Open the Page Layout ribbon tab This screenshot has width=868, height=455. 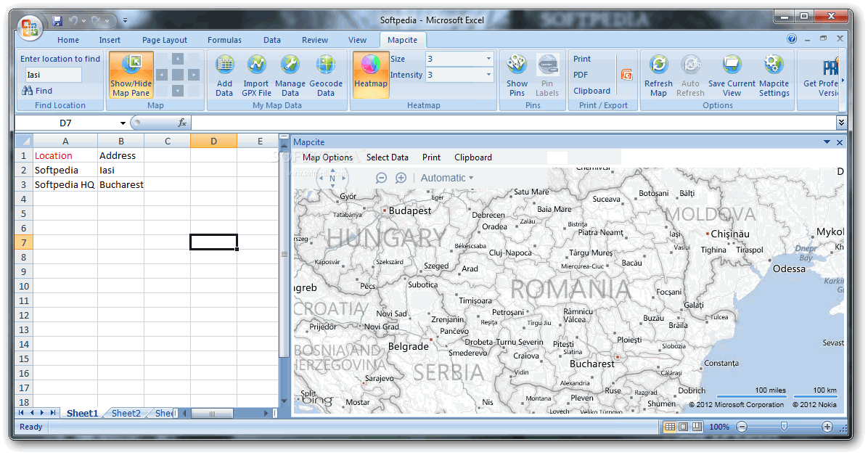[165, 40]
